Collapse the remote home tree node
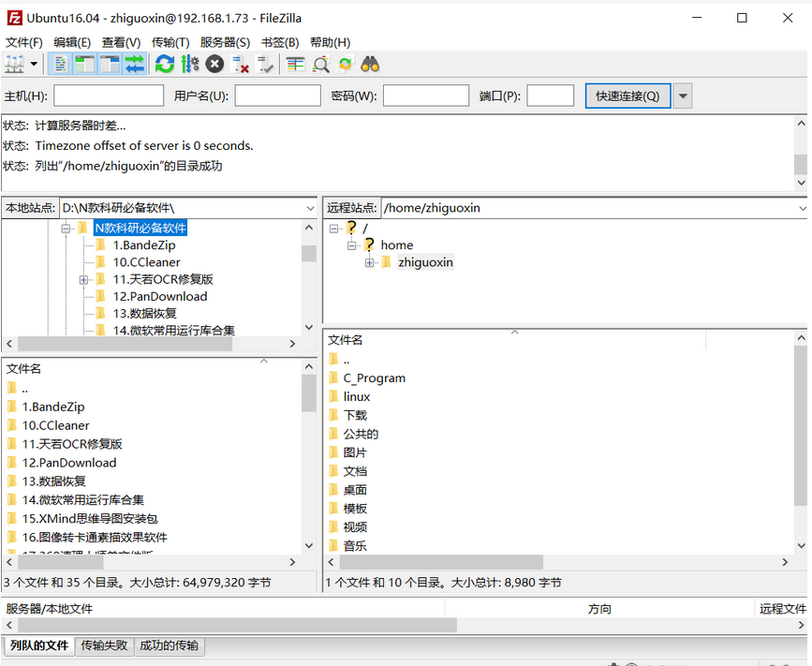This screenshot has height=666, width=812. [x=352, y=245]
